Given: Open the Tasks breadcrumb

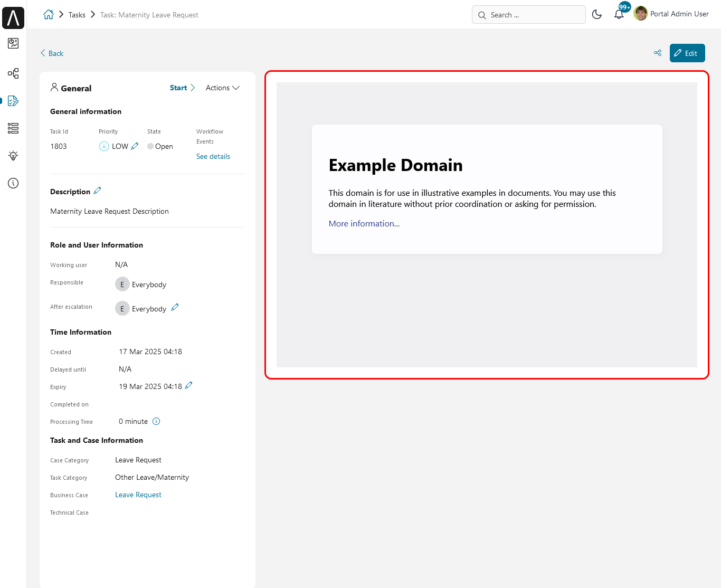Looking at the screenshot, I should (77, 15).
